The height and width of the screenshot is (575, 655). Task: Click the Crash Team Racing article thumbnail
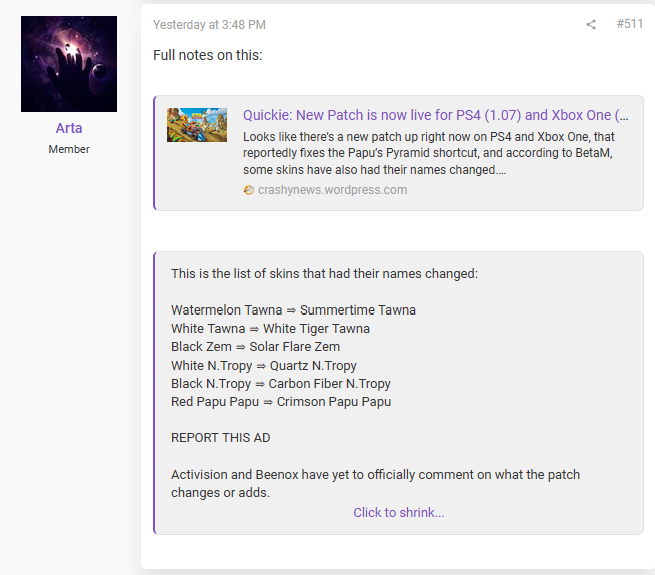click(x=197, y=125)
